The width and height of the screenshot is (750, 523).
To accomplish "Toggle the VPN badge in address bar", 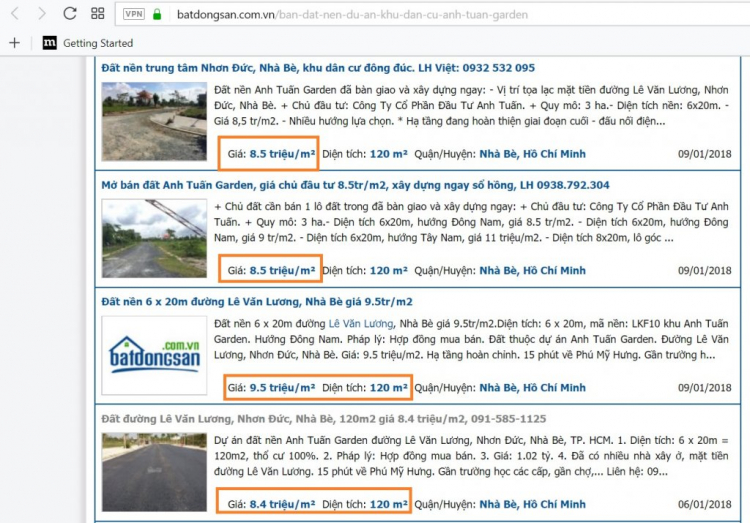I will pyautogui.click(x=133, y=14).
